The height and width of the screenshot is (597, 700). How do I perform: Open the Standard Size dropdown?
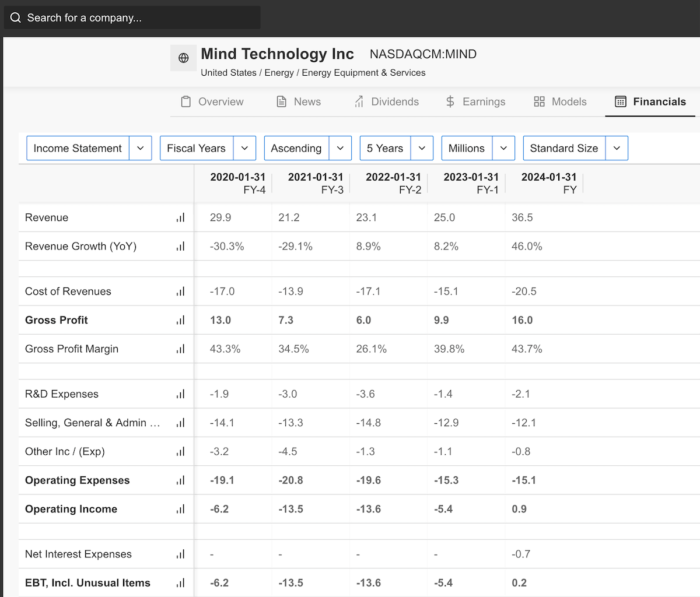click(575, 148)
